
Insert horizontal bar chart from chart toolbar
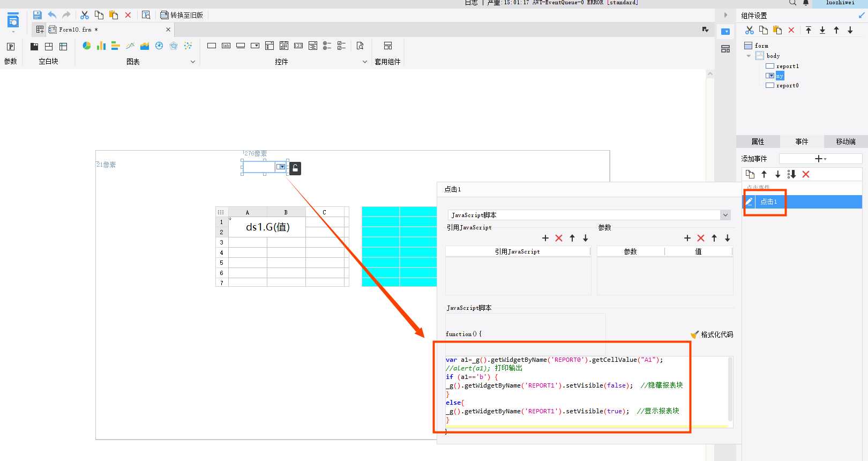(x=116, y=46)
